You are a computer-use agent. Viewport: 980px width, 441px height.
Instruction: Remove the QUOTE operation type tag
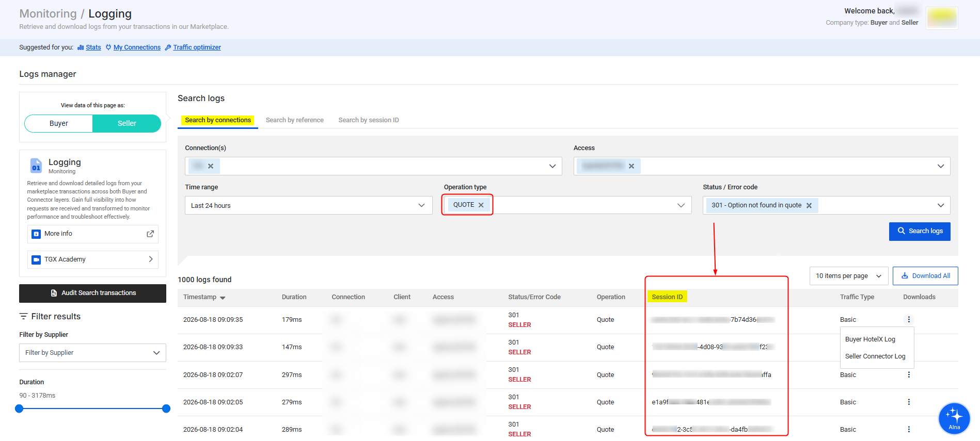481,205
